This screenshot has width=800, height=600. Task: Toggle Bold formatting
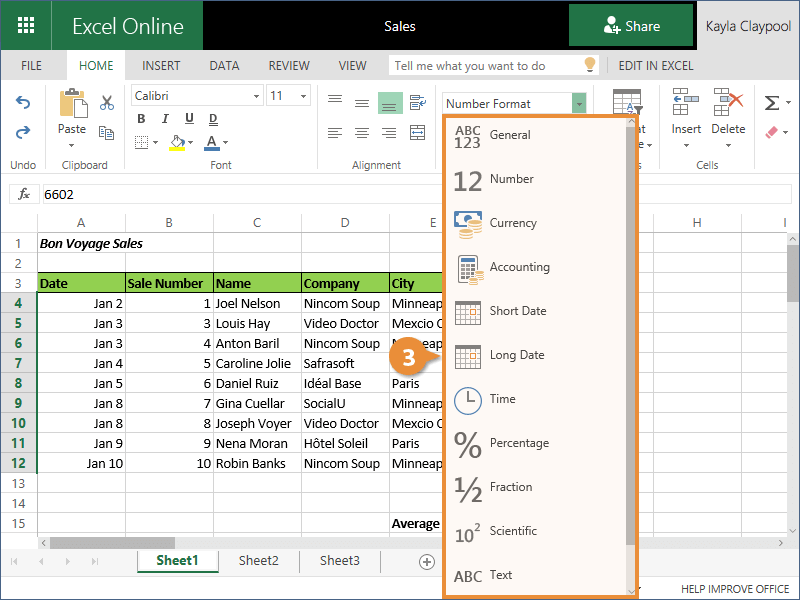(x=141, y=118)
